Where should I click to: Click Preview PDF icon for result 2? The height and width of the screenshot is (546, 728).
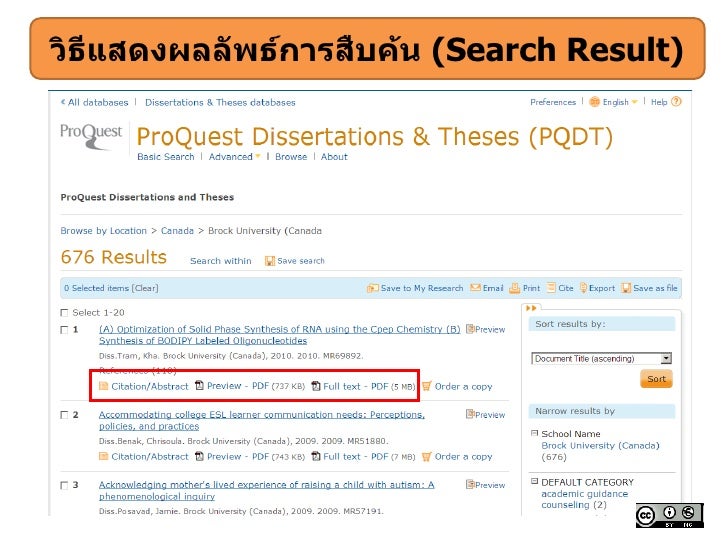click(199, 456)
